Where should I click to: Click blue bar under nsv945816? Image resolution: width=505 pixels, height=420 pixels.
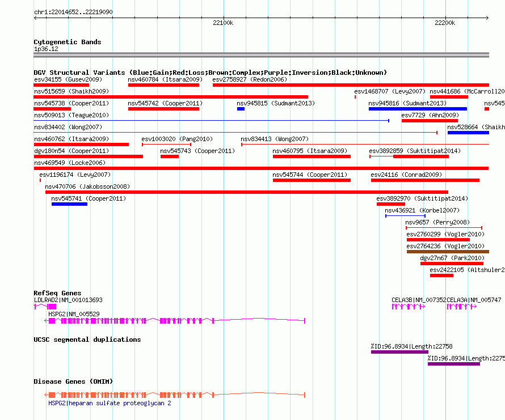coord(418,109)
